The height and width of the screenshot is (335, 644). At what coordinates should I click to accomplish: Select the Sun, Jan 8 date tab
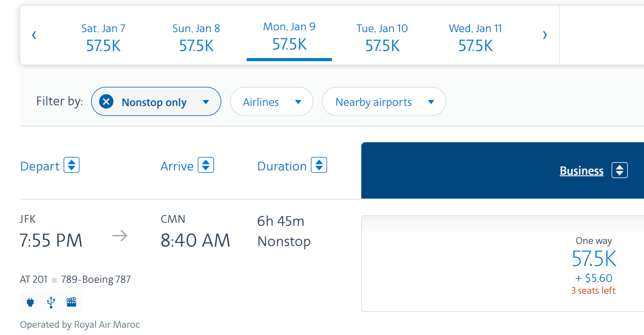pyautogui.click(x=196, y=37)
